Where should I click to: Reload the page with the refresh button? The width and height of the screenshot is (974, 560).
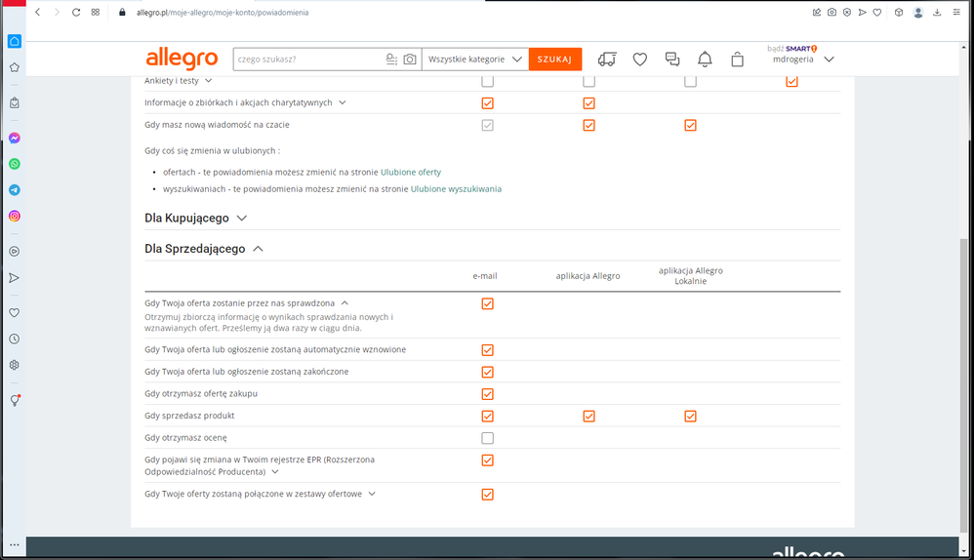76,13
